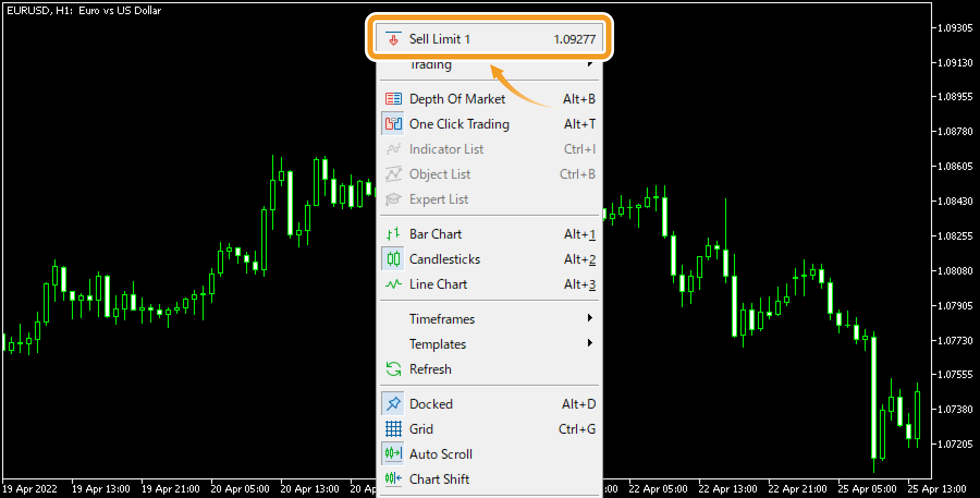Choose Object List in the context menu
This screenshot has width=980, height=498.
pos(439,174)
